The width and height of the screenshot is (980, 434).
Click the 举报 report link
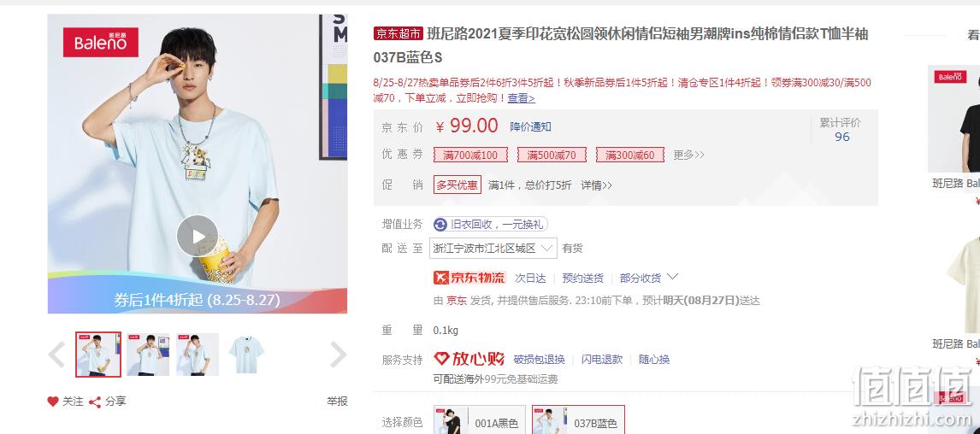[x=337, y=402]
